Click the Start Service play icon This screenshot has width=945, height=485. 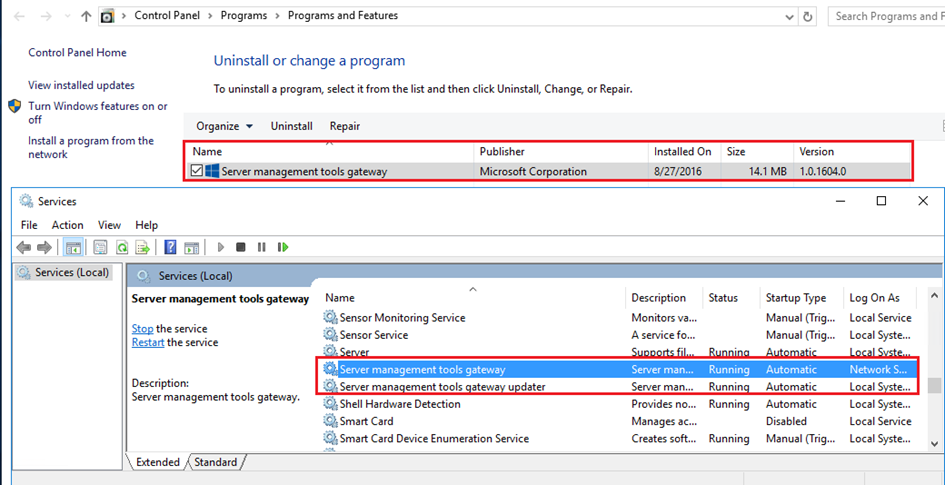tap(221, 247)
